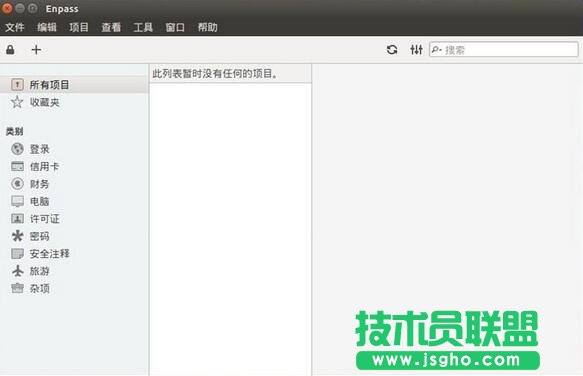Click the 所有项目 sidebar icon
The image size is (583, 376).
pos(17,85)
